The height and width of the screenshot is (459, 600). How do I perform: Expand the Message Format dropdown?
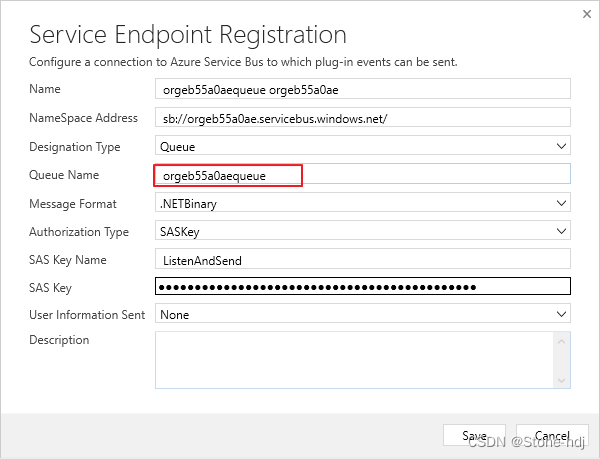click(363, 202)
